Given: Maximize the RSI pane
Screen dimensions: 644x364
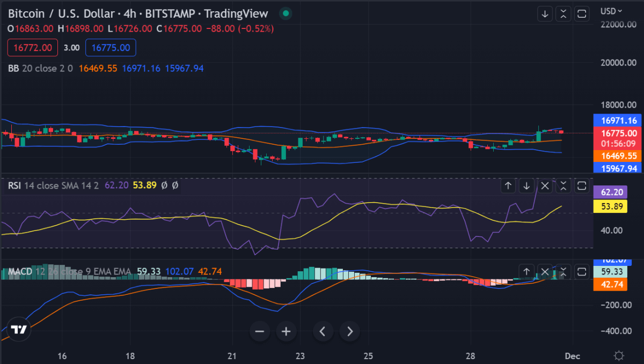Looking at the screenshot, I should click(581, 186).
